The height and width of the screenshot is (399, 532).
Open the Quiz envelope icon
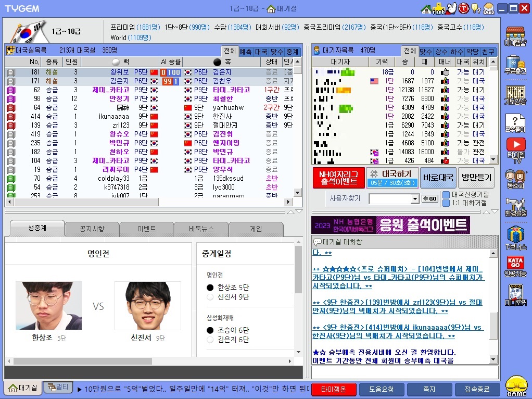tap(489, 8)
